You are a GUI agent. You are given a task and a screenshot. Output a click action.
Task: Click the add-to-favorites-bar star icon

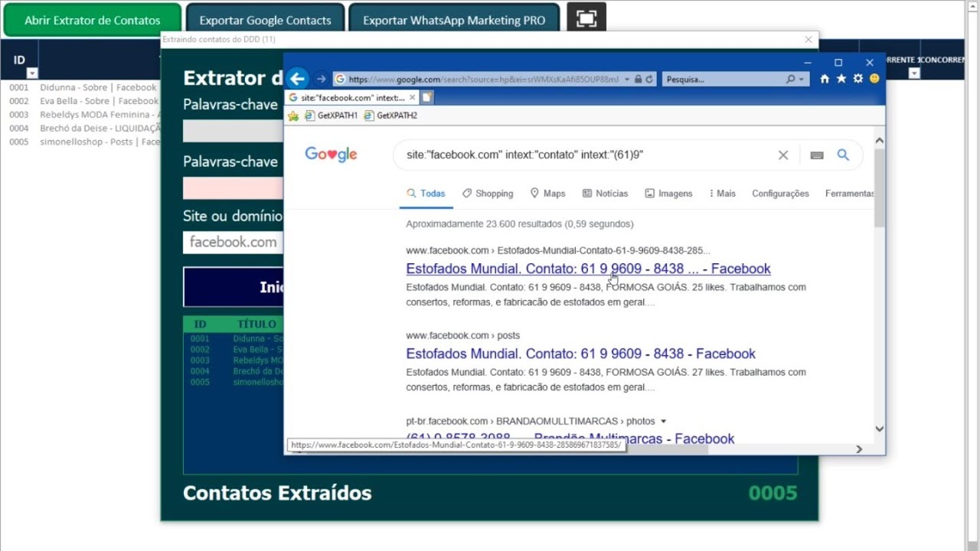coord(293,116)
